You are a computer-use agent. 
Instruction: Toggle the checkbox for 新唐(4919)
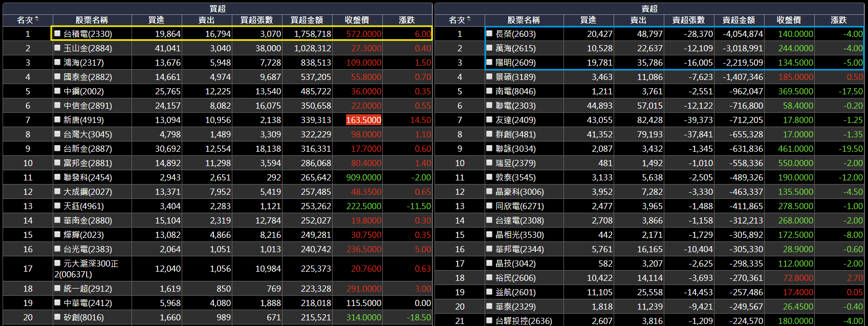(57, 119)
